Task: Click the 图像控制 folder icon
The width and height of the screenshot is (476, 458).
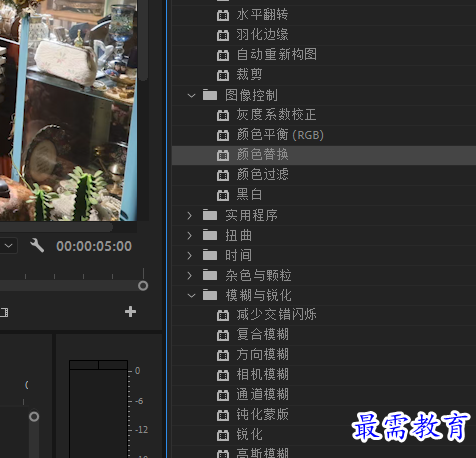Action: (x=210, y=95)
